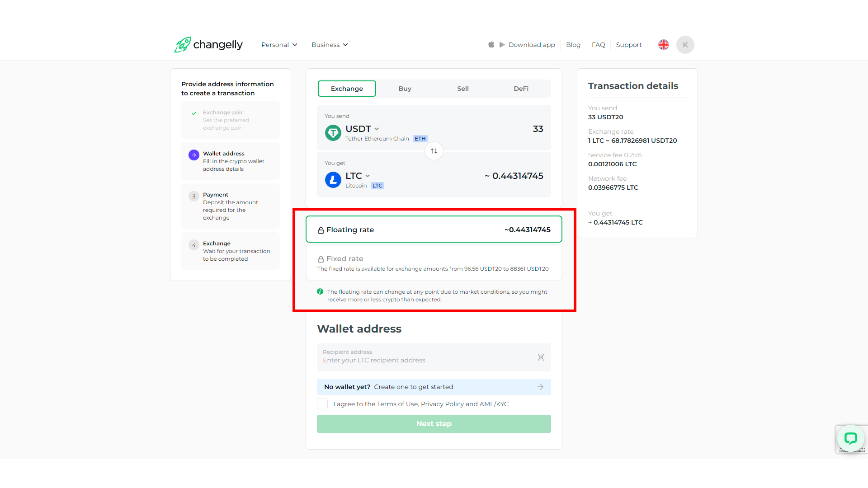Click the arrow in the No wallet banner
This screenshot has width=868, height=488.
point(540,387)
